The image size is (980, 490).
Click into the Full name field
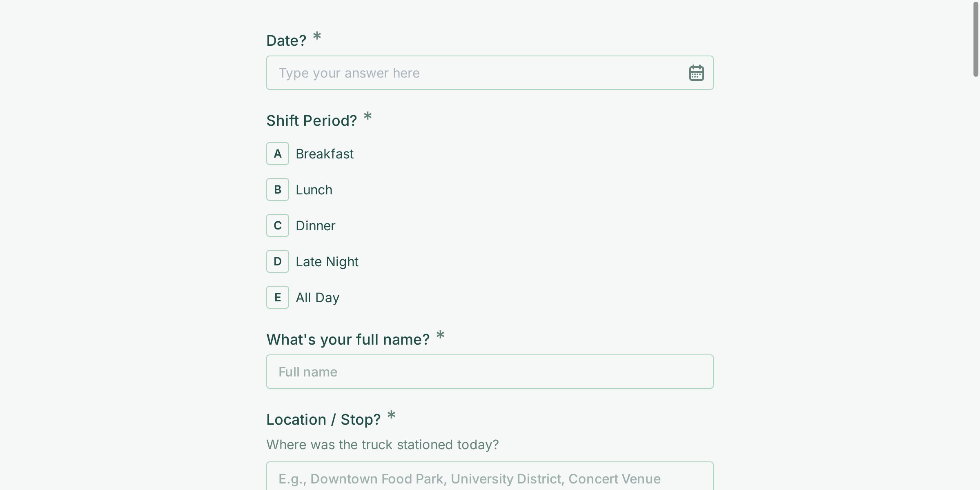490,372
